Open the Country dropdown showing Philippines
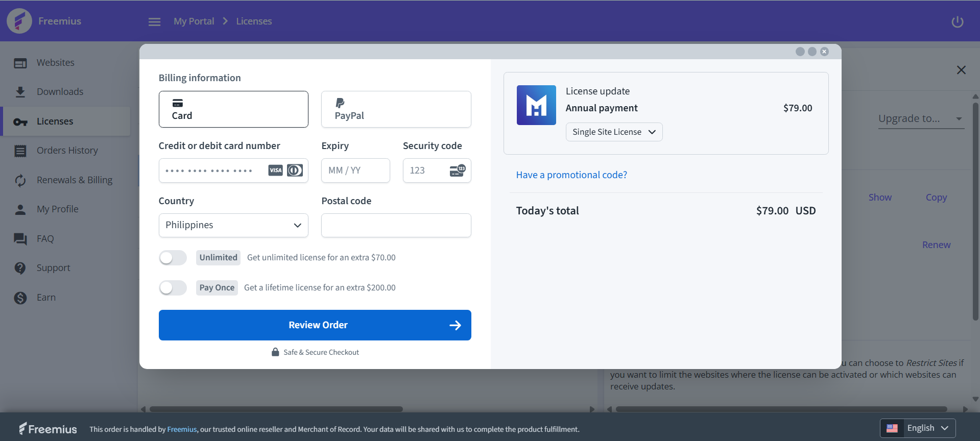 233,225
